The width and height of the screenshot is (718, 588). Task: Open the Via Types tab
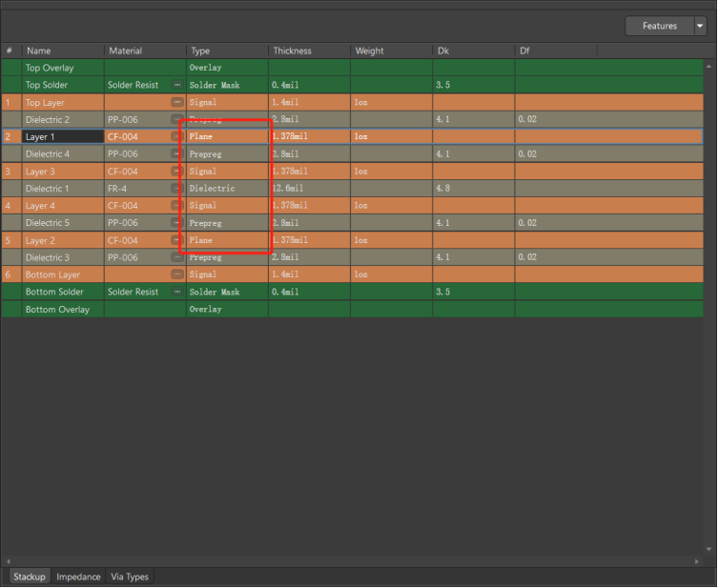point(130,577)
